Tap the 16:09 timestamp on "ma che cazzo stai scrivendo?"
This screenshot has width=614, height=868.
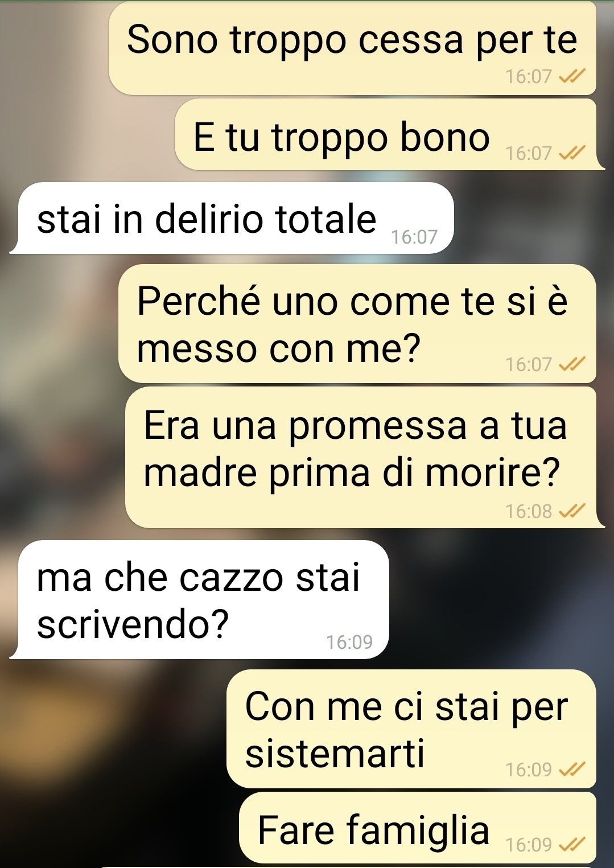349,642
